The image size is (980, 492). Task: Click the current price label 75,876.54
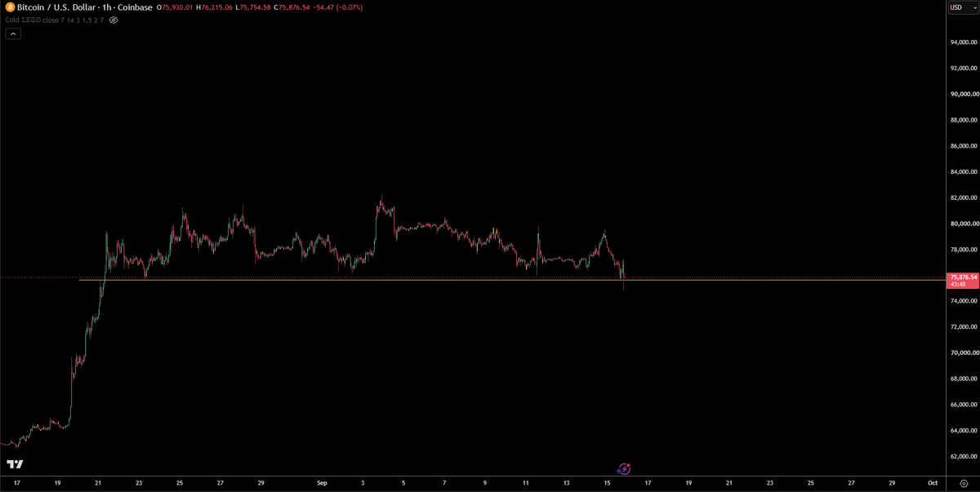tap(963, 277)
